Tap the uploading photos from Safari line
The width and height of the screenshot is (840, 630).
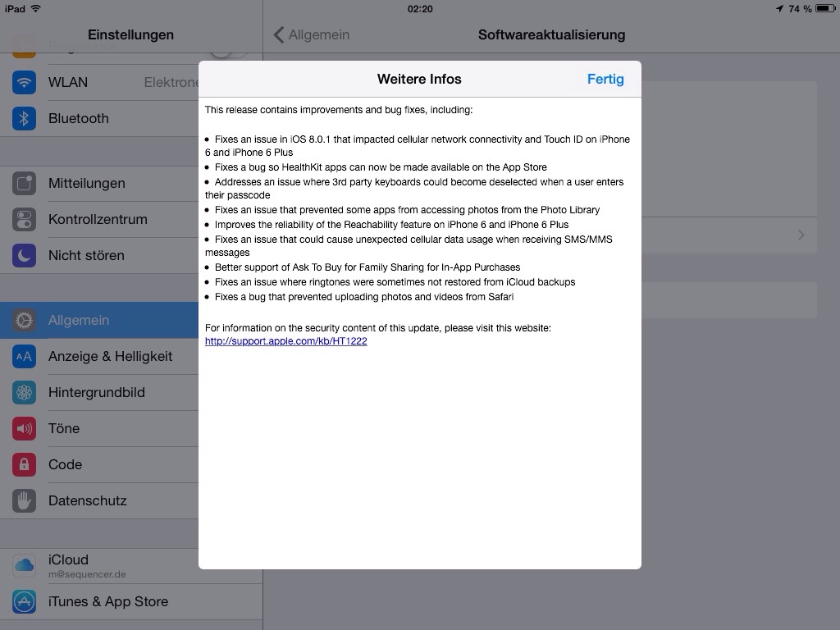click(359, 297)
